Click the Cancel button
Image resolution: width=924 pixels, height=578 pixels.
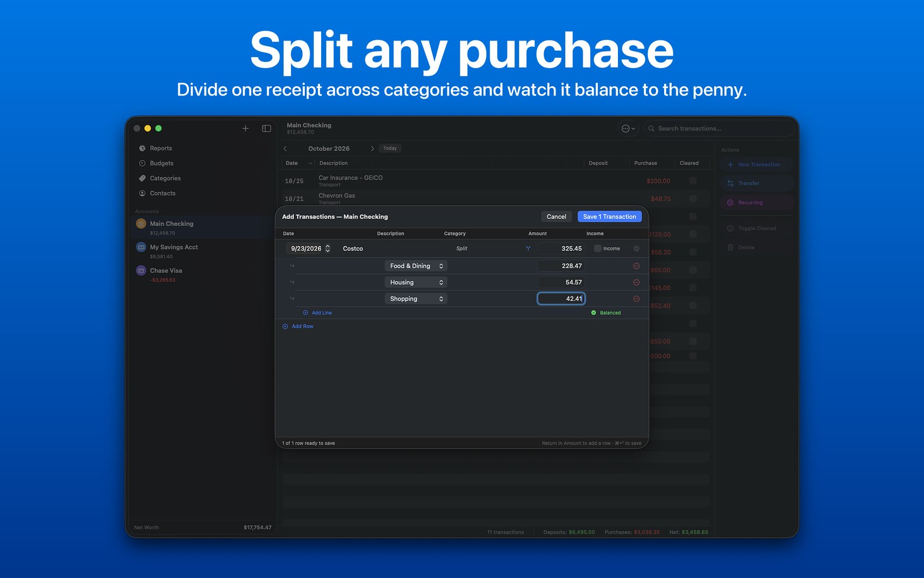click(x=557, y=217)
